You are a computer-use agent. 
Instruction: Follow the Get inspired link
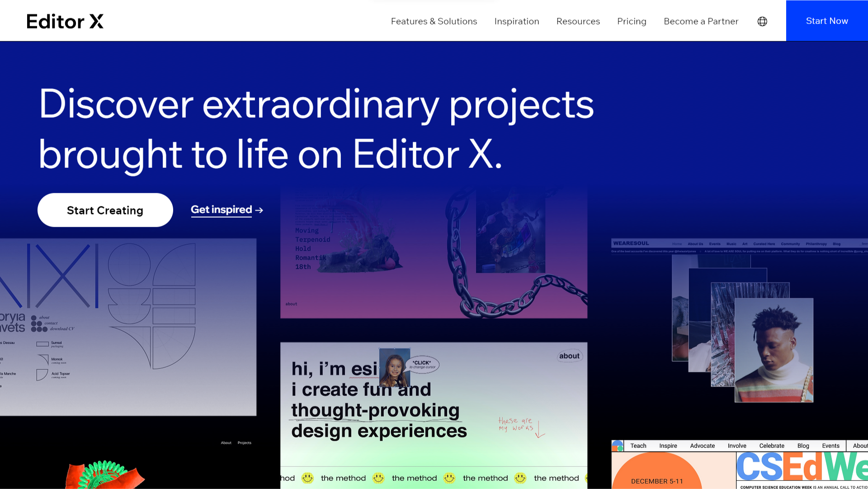(221, 210)
